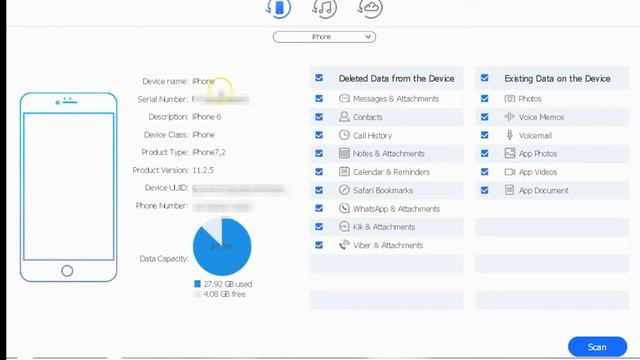Uncheck the Voicemail checkbox
Screen dimensions: 640x360
click(484, 135)
